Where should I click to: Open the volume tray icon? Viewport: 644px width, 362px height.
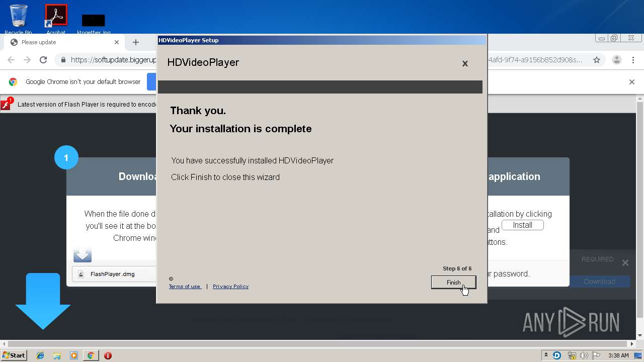click(x=584, y=355)
